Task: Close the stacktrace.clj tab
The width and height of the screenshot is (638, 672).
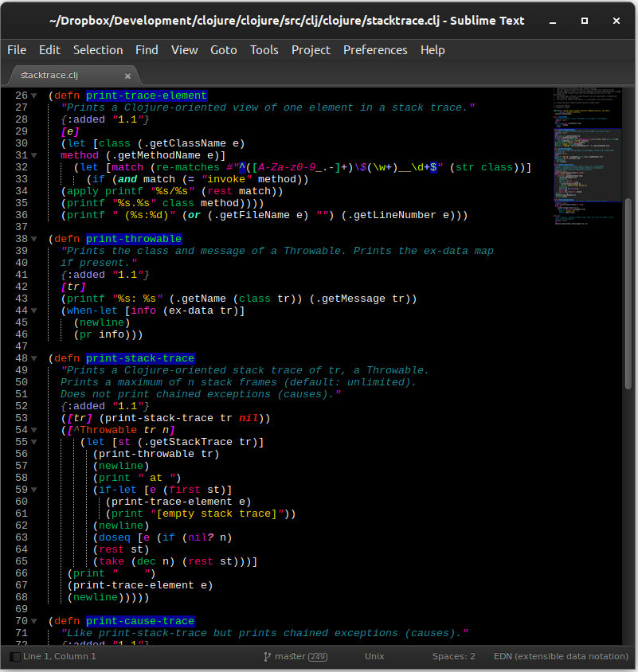Action: coord(127,75)
